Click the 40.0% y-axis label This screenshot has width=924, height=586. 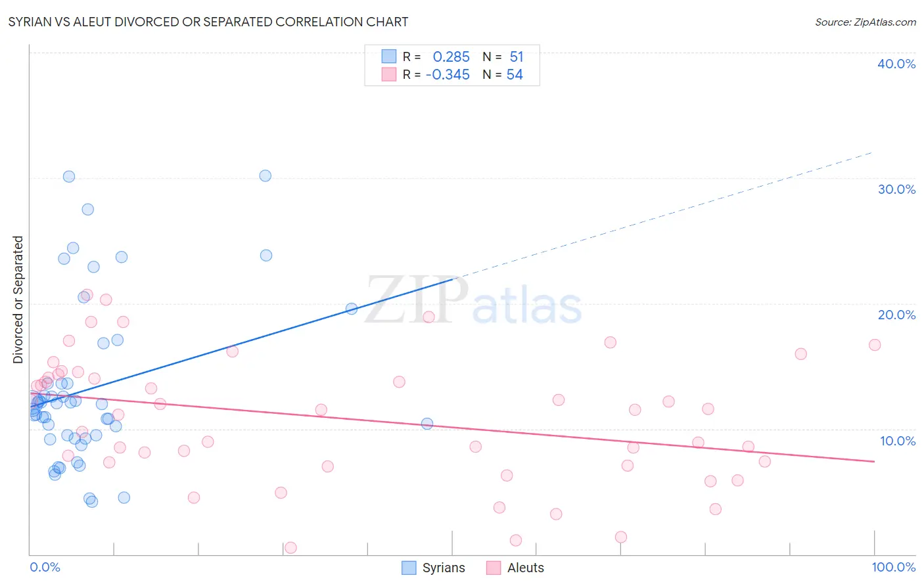pos(896,64)
